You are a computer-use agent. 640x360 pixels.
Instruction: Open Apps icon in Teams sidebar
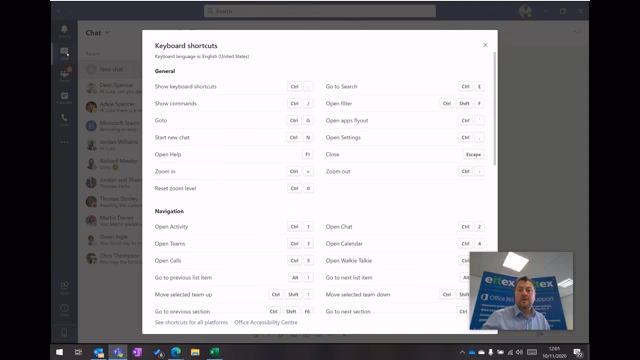64,288
